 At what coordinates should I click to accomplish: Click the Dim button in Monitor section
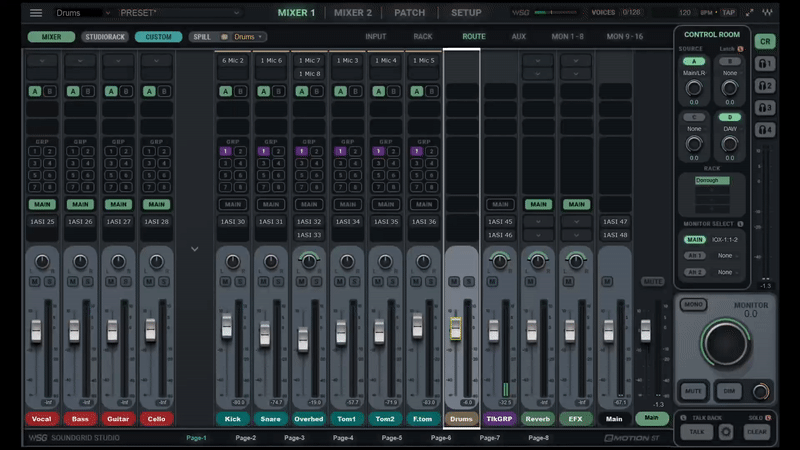click(x=731, y=391)
